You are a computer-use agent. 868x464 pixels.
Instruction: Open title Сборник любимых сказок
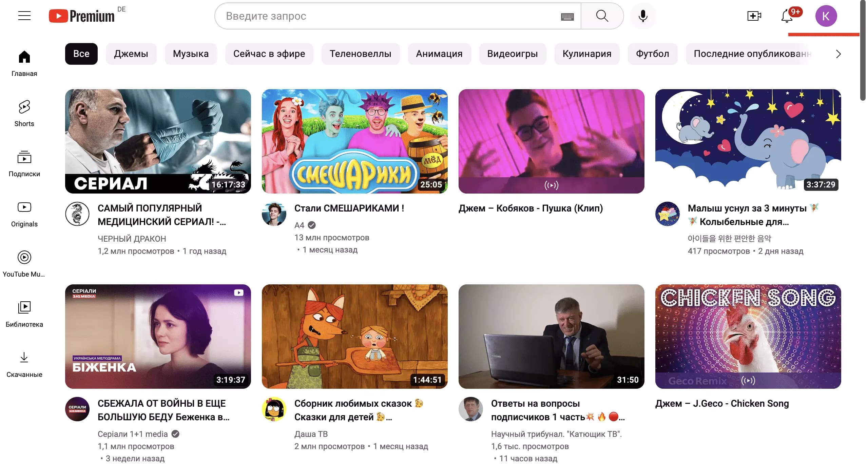(x=359, y=410)
